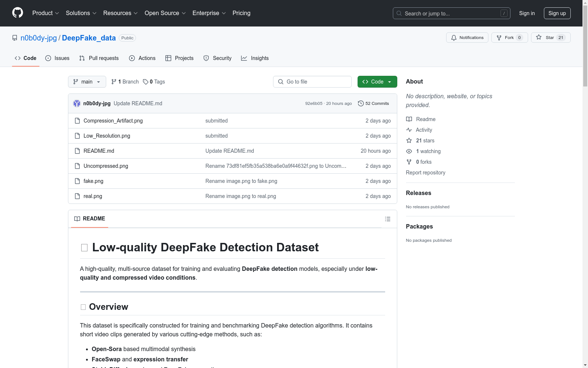Image resolution: width=588 pixels, height=368 pixels.
Task: View the 1 Branch link
Action: (x=125, y=82)
